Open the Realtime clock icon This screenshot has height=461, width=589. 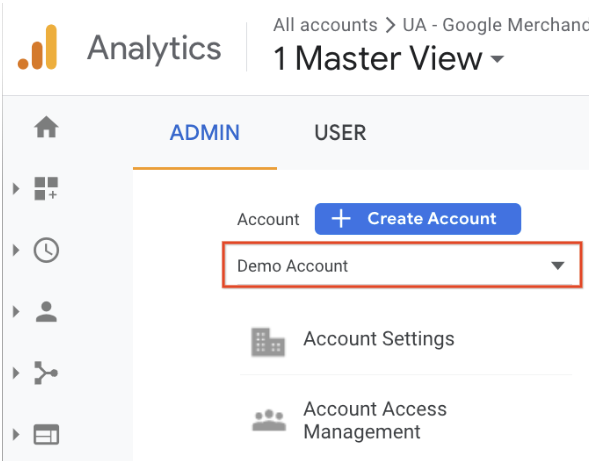coord(46,250)
